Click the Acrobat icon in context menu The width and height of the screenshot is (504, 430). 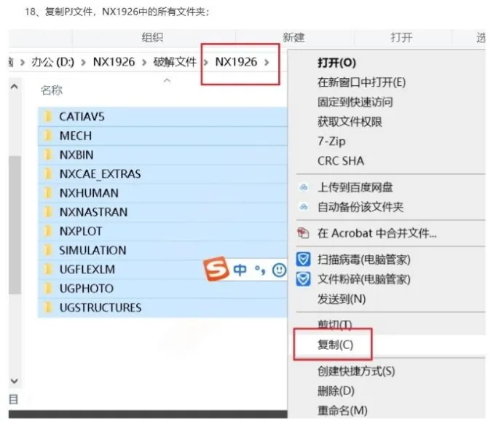tap(303, 232)
